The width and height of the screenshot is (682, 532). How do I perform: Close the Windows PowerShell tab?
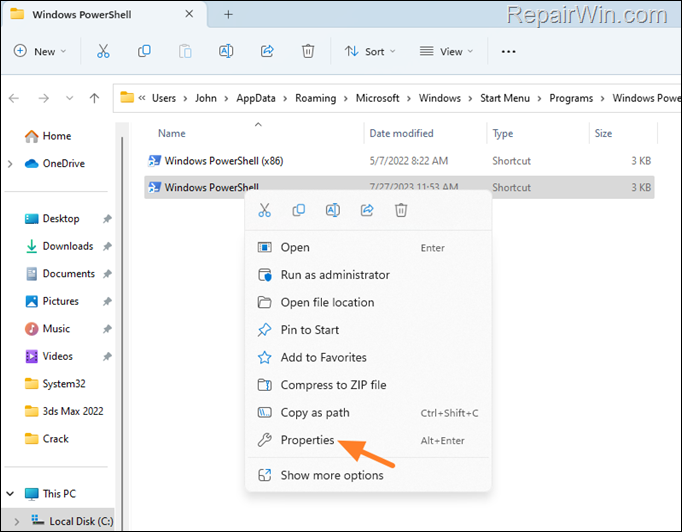[x=189, y=14]
